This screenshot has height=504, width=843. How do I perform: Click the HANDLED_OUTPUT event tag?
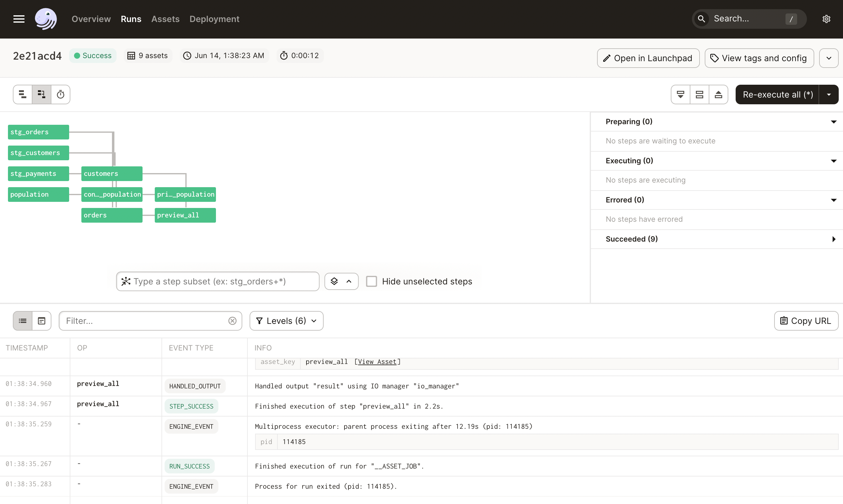point(195,386)
